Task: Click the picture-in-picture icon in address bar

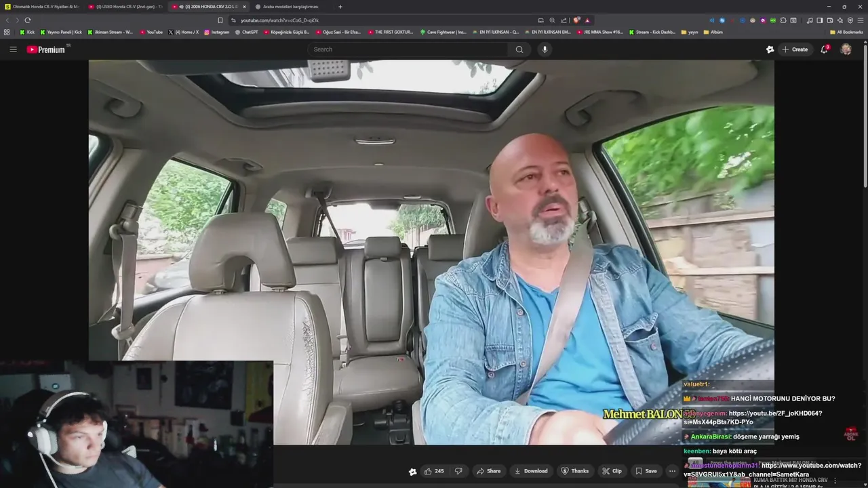Action: [540, 20]
